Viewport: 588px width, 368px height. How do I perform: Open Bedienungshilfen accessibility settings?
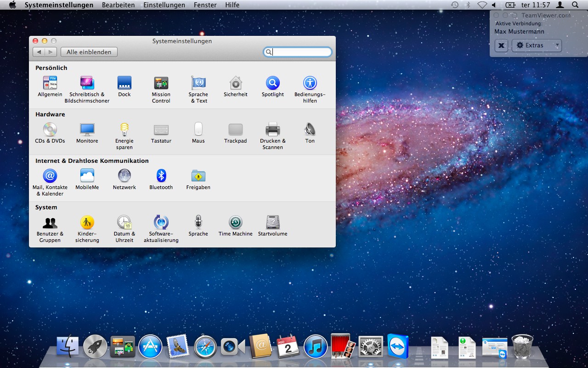click(310, 90)
